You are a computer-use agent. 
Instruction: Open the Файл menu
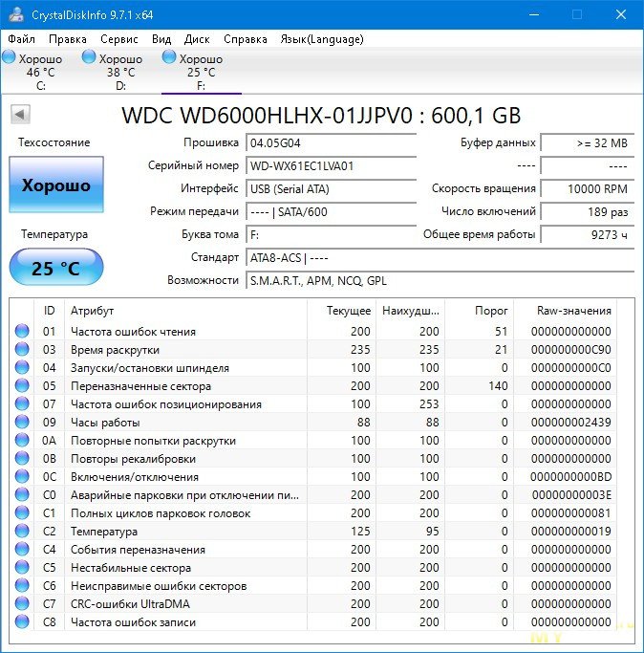21,39
